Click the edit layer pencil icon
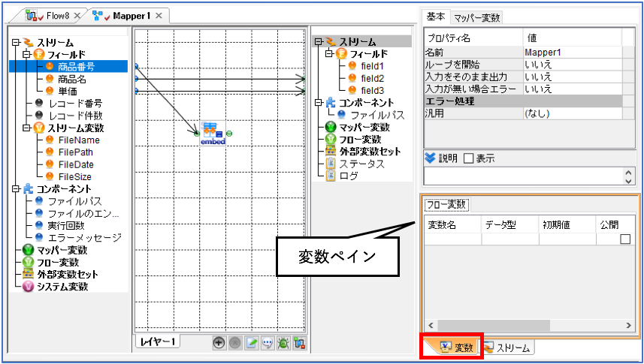Image resolution: width=644 pixels, height=364 pixels. point(251,343)
